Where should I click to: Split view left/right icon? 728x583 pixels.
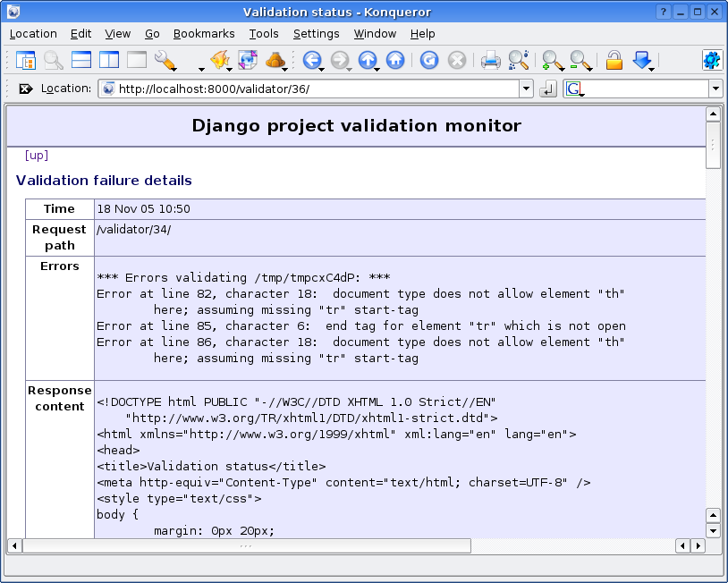tap(109, 60)
